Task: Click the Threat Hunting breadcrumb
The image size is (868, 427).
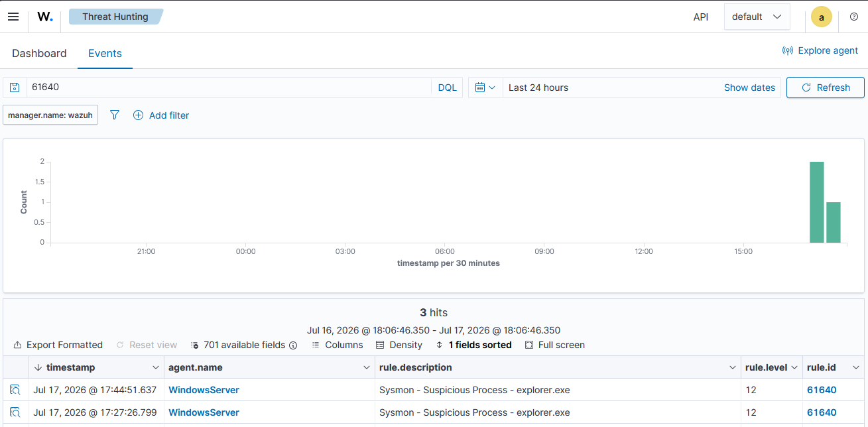Action: point(115,17)
